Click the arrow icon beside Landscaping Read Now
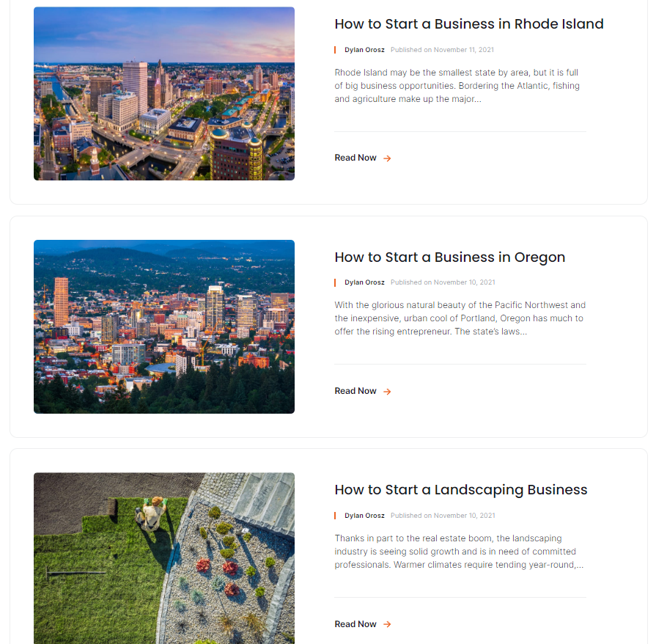The height and width of the screenshot is (644, 667). pyautogui.click(x=387, y=624)
